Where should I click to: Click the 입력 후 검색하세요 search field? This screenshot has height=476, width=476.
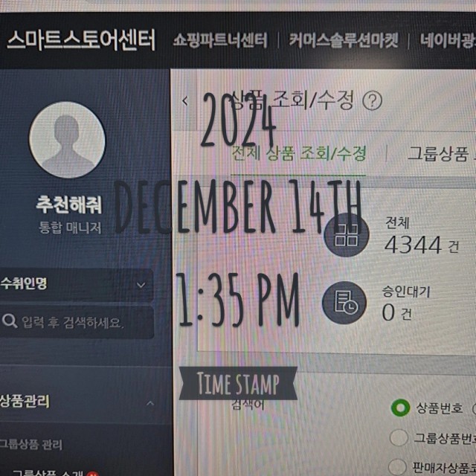coord(77,322)
